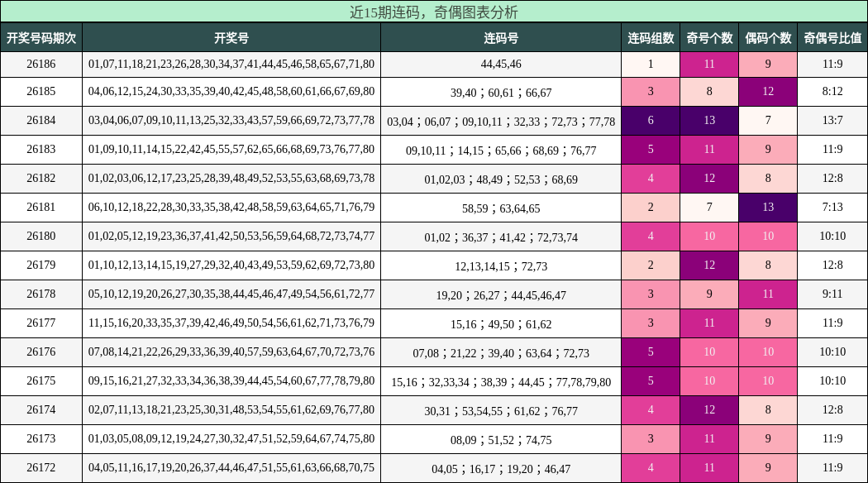This screenshot has height=483, width=868.
Task: Select issue number 26180
Action: 41,236
